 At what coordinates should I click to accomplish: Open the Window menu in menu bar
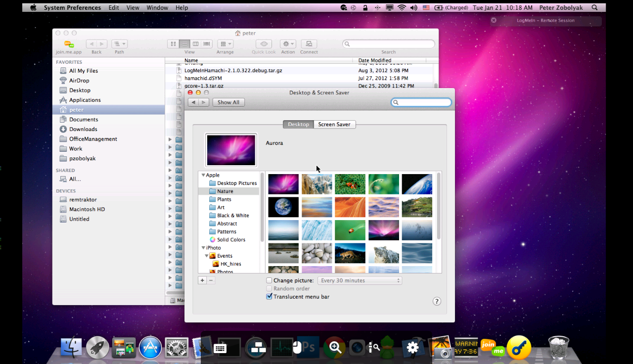(x=157, y=8)
